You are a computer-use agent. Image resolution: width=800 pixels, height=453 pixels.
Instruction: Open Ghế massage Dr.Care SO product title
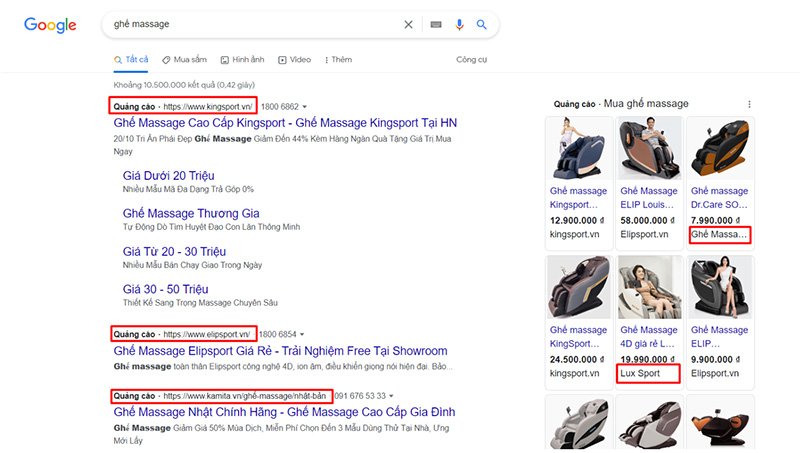(x=719, y=198)
